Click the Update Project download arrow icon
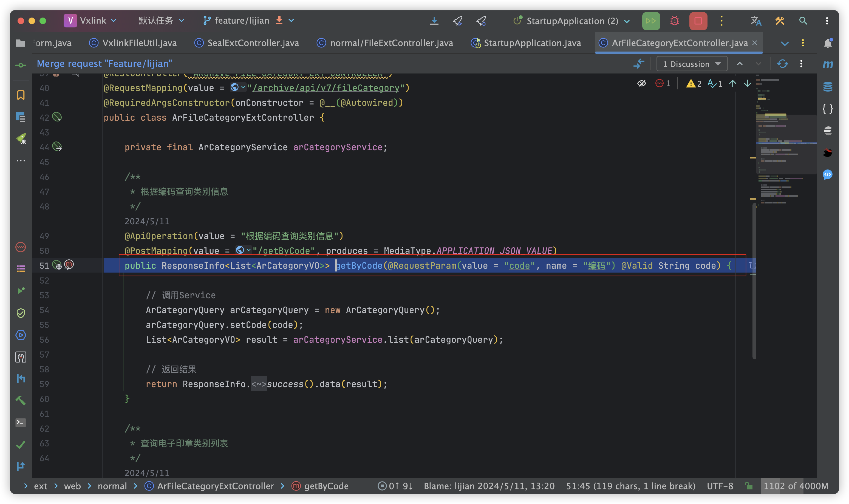The height and width of the screenshot is (504, 849). (x=434, y=21)
